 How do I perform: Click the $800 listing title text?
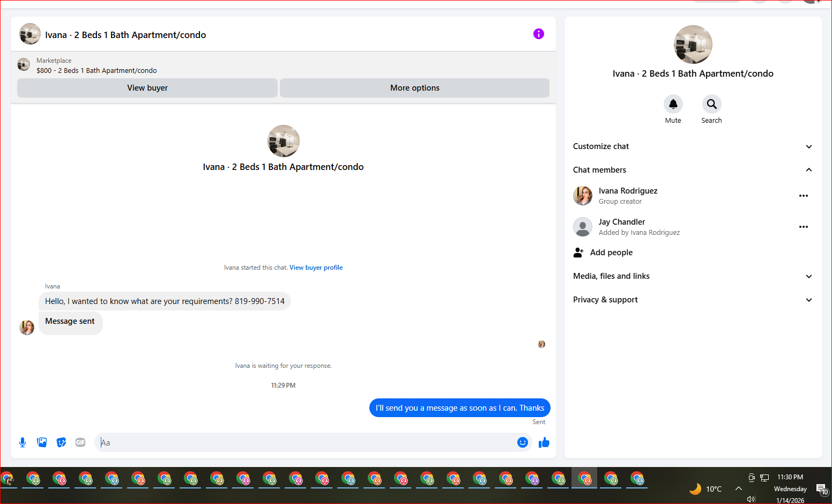[96, 71]
